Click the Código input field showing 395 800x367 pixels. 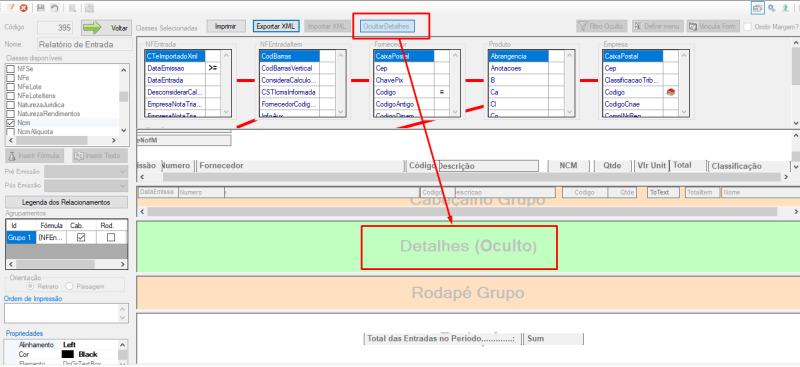pyautogui.click(x=55, y=28)
